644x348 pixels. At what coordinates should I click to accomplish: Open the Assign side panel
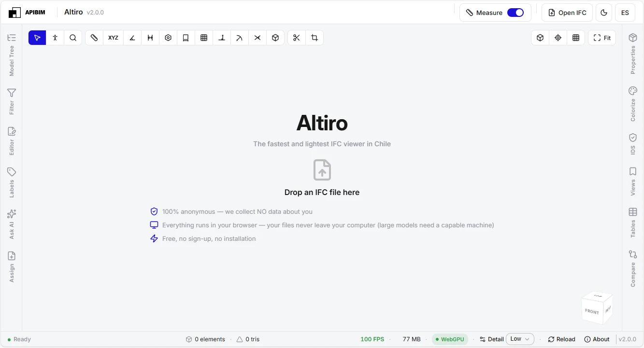(12, 266)
